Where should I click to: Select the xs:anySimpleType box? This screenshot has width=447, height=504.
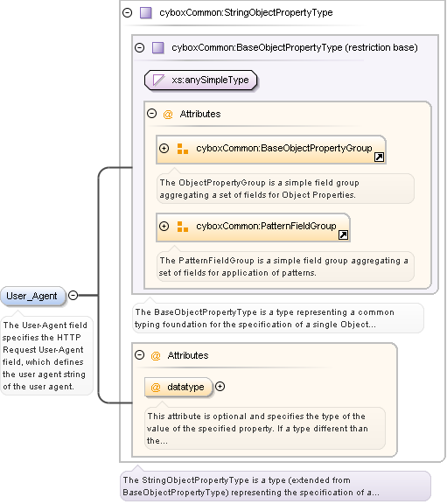tap(201, 80)
